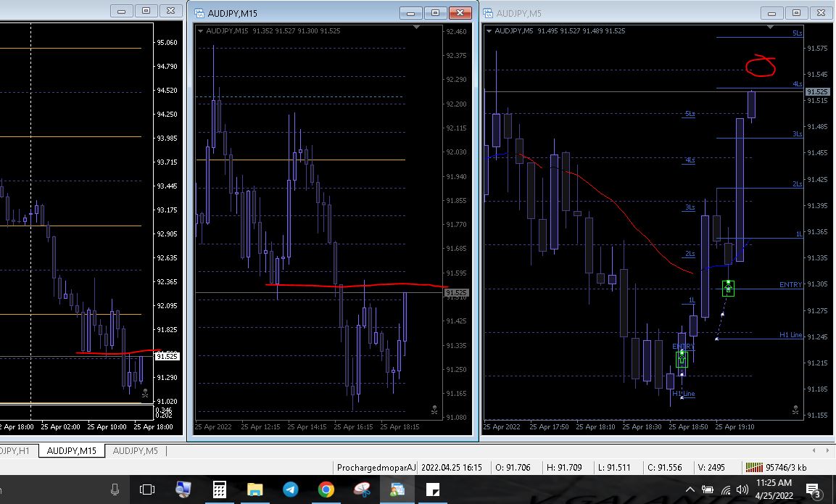Select the 2Ls label near the 91.425 price

pos(797,184)
